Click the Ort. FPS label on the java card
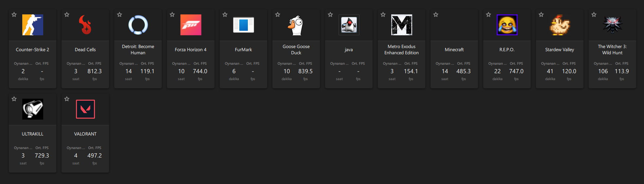Image resolution: width=644 pixels, height=184 pixels. coord(358,63)
